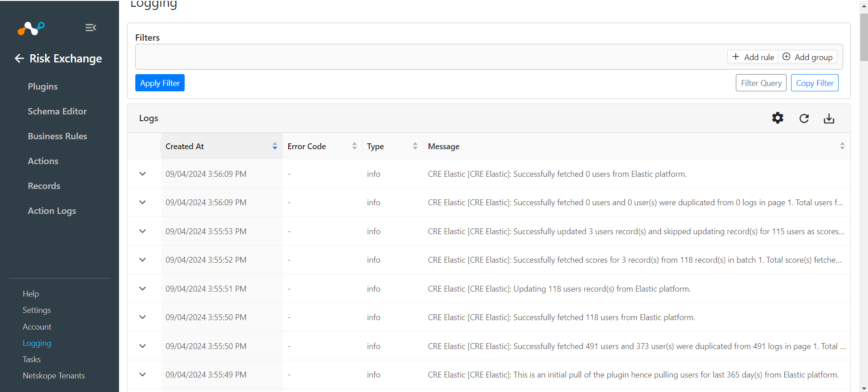Click the Copy Filter button
The height and width of the screenshot is (392, 868).
click(x=815, y=83)
